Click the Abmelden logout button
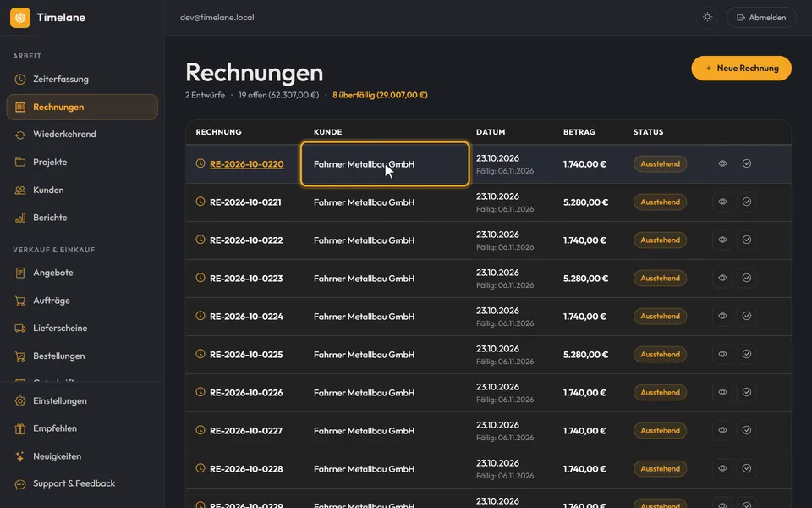812x508 pixels. pos(761,18)
